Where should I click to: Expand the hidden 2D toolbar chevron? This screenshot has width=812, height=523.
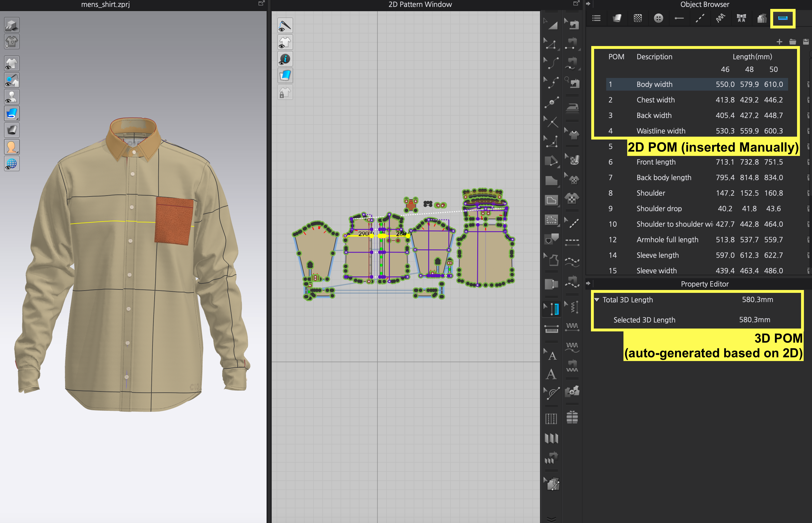point(552,519)
